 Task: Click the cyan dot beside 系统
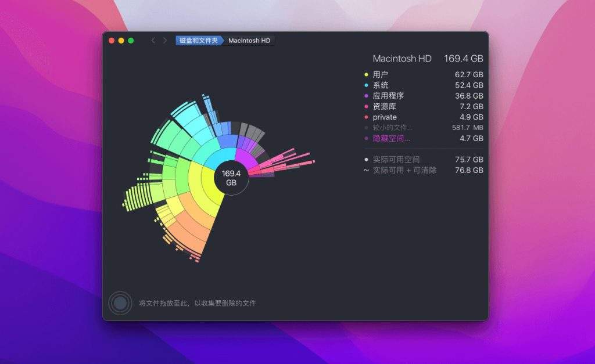coord(366,85)
